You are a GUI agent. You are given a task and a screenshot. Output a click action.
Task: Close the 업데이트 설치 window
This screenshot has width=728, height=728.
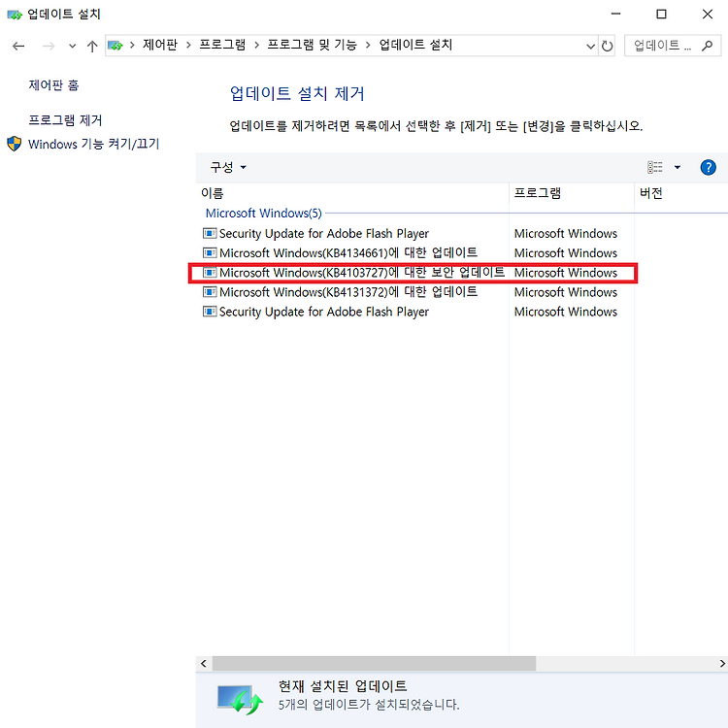pyautogui.click(x=707, y=14)
